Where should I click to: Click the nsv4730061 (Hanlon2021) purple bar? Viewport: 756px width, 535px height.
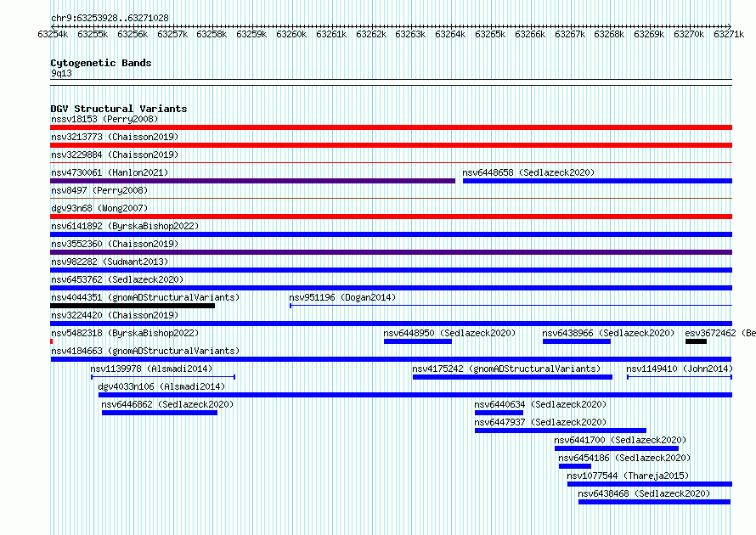[252, 181]
